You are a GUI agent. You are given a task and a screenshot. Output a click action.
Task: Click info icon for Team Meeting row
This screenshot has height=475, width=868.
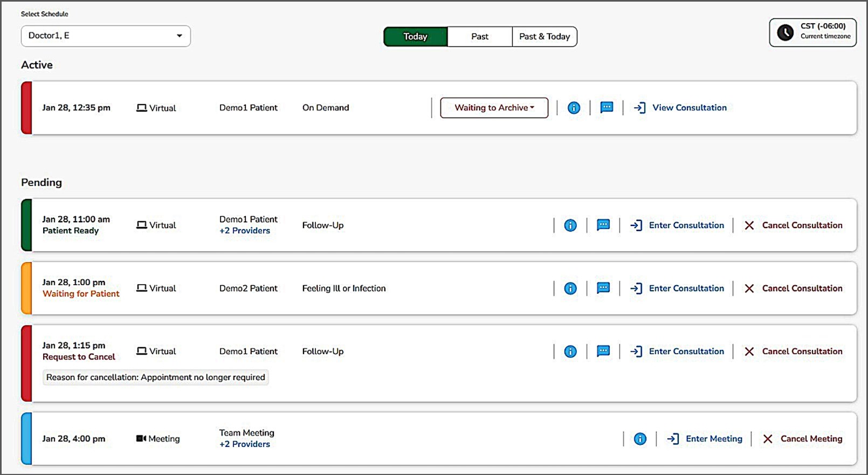640,439
